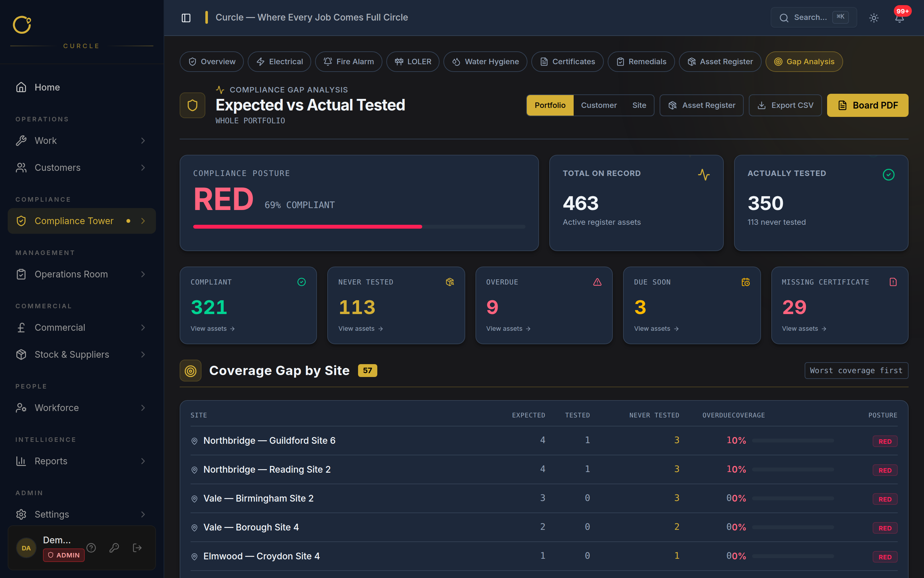Click the Curcle logo icon
This screenshot has height=578, width=924.
point(22,25)
